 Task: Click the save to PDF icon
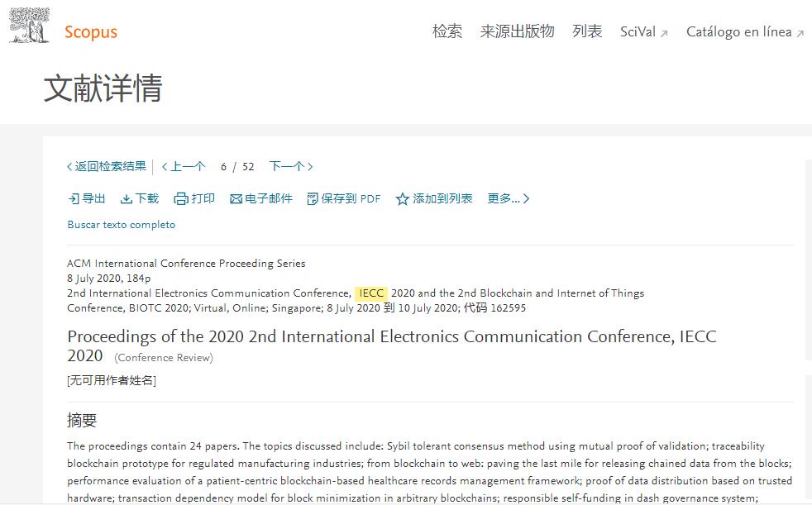click(313, 199)
